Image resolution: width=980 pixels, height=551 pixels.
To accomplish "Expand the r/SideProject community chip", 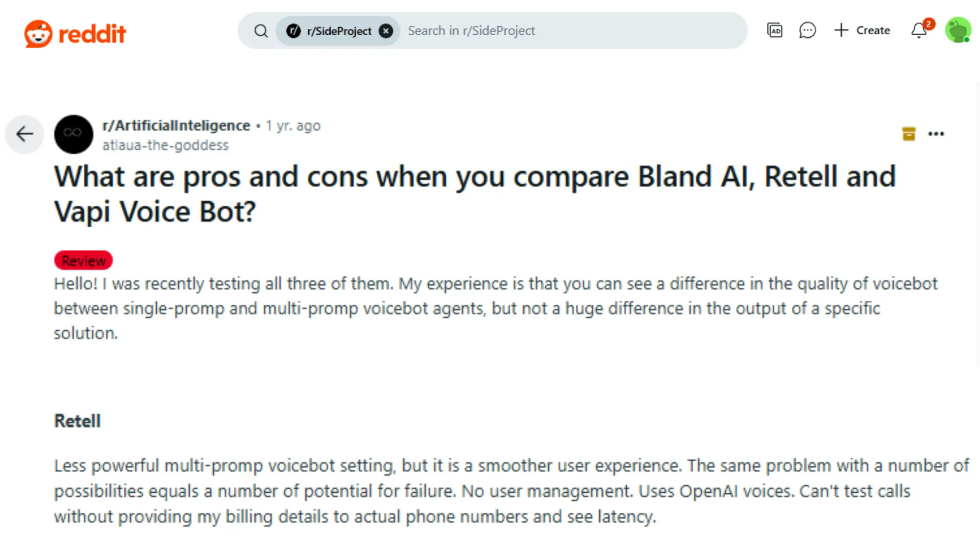I will coord(337,30).
